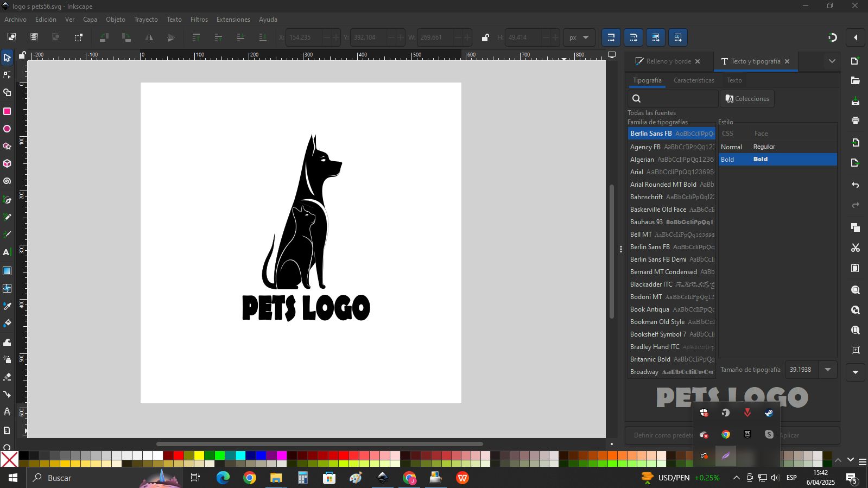Click the Colecciones button
The height and width of the screenshot is (488, 868).
(747, 99)
